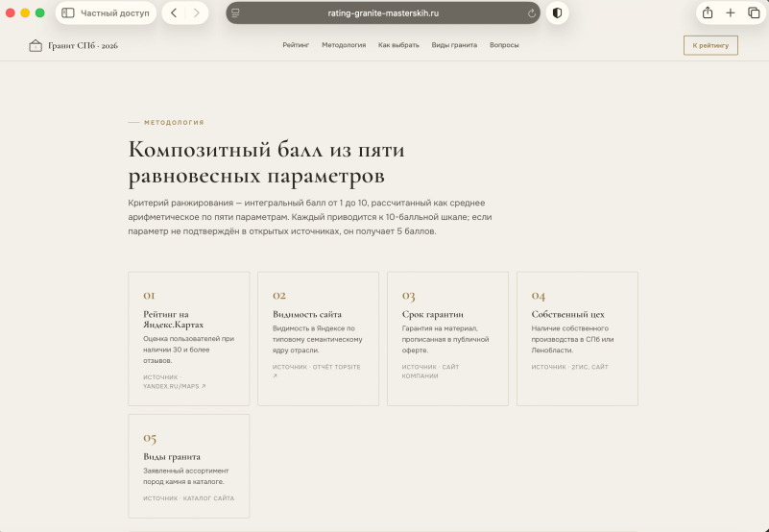This screenshot has height=532, width=769.
Task: Open the Виды гранита nav item
Action: click(x=454, y=45)
